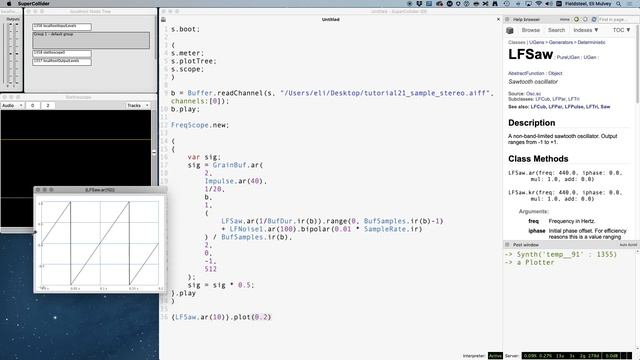640x360 pixels.
Task: Follow the Deterministic breadcrumb link
Action: [591, 42]
